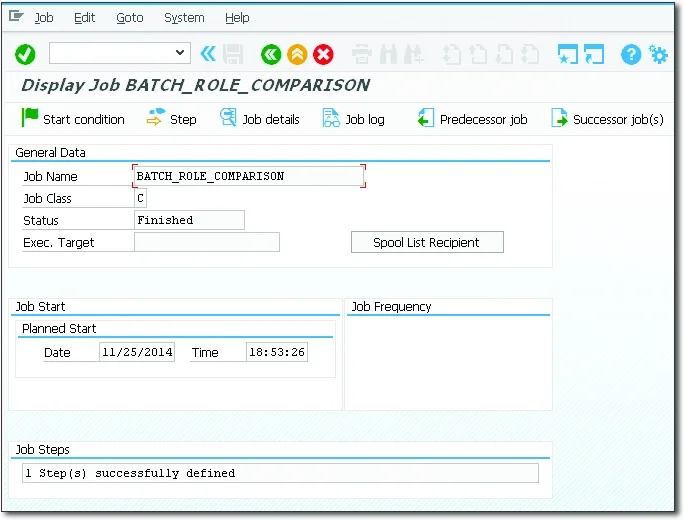Click the Start condition button
Screen dimensions: 684x520
tap(73, 119)
